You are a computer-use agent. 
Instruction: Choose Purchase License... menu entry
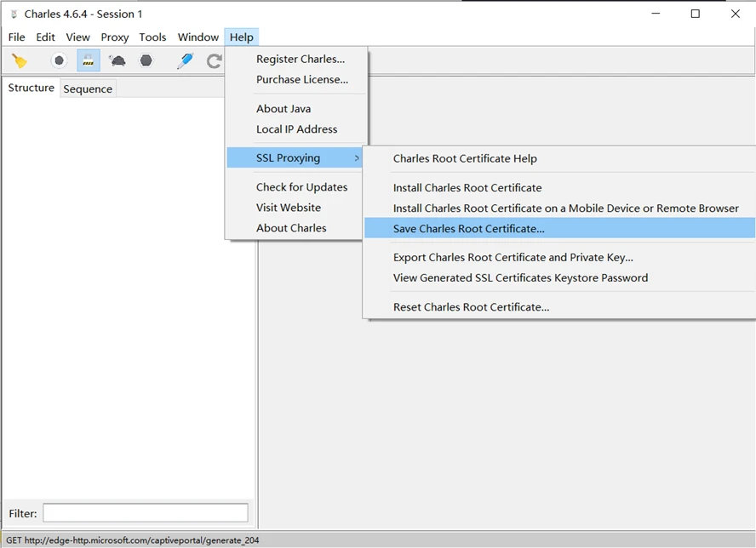coord(302,79)
